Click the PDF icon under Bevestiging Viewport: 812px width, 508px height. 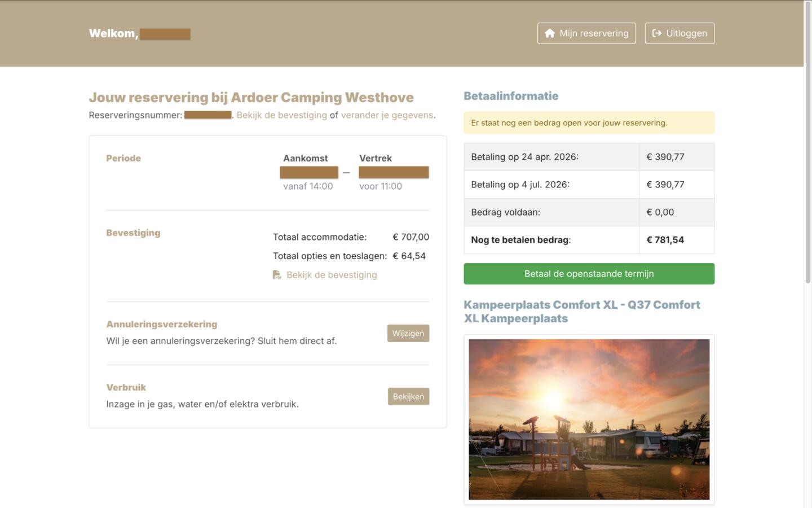(277, 275)
